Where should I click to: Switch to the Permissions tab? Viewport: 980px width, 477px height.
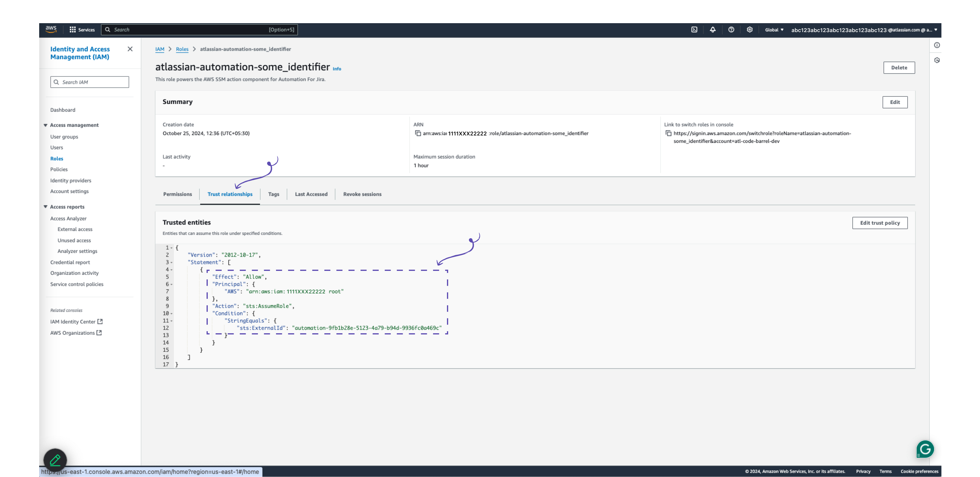177,194
